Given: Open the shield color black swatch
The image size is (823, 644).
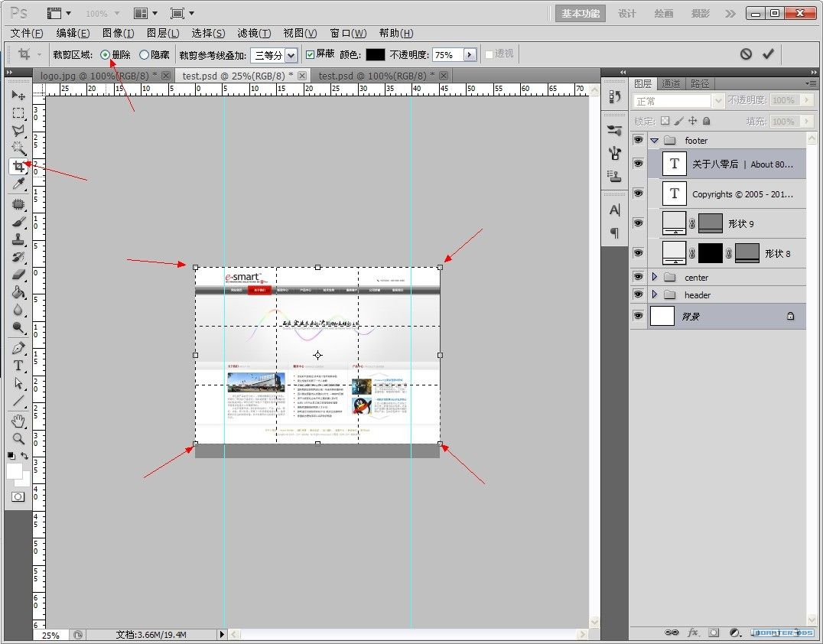Looking at the screenshot, I should point(376,54).
